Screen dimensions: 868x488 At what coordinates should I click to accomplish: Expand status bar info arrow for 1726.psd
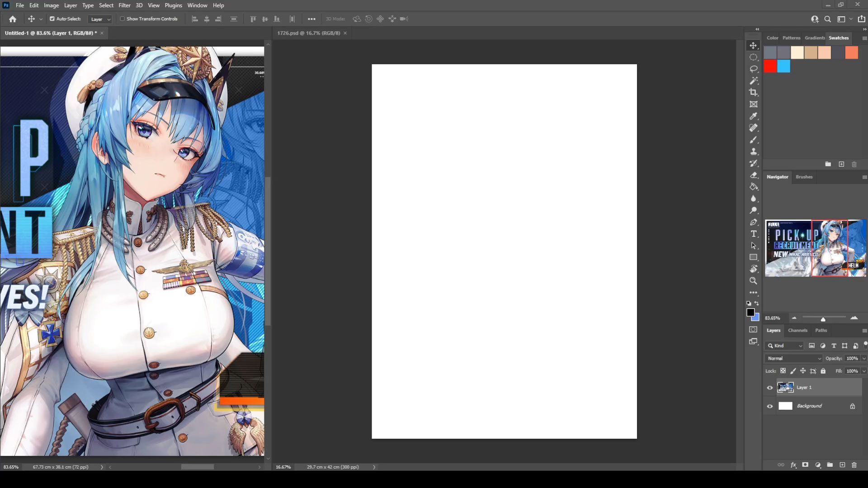pos(374,467)
